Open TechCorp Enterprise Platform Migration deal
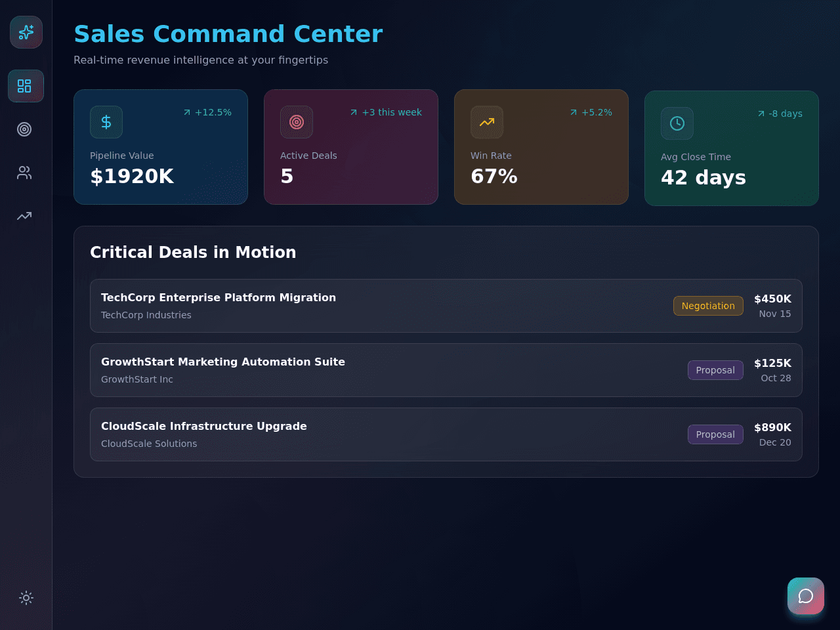Viewport: 840px width, 630px height. click(446, 306)
